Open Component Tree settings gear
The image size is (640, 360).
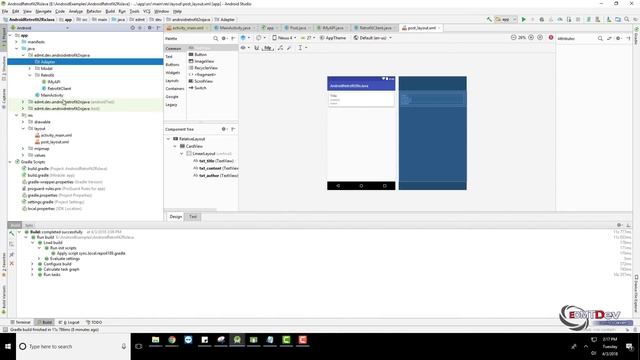coord(224,129)
